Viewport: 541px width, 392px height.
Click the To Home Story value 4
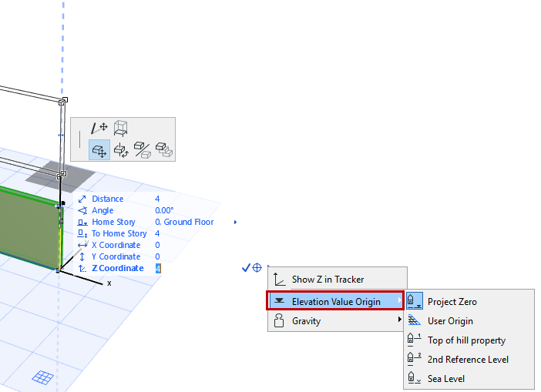[x=157, y=234]
